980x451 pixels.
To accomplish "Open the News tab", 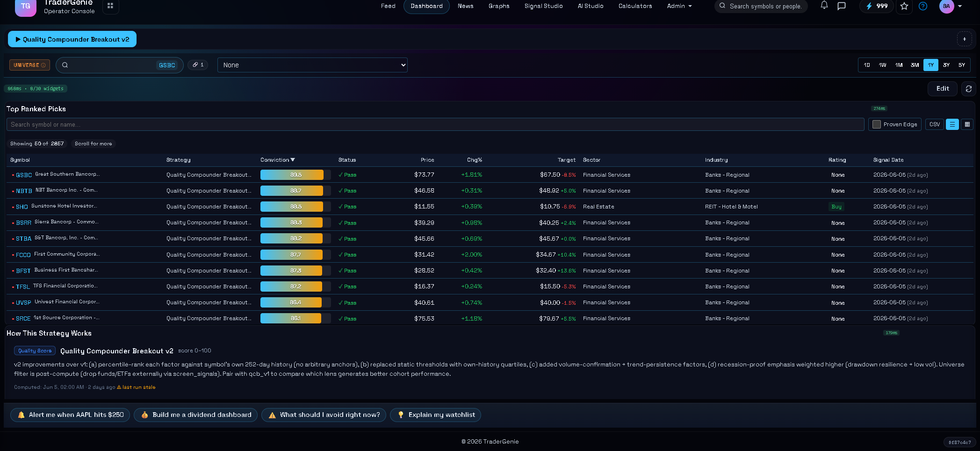I will [x=465, y=6].
